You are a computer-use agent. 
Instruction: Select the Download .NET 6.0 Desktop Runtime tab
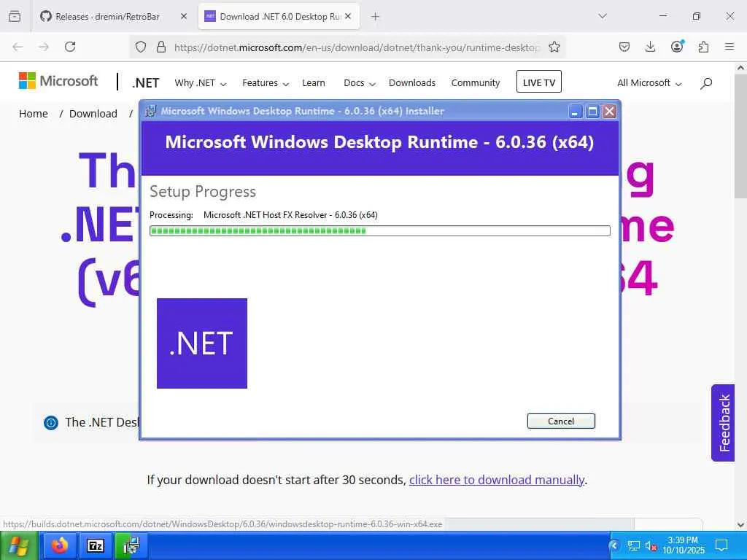click(279, 16)
